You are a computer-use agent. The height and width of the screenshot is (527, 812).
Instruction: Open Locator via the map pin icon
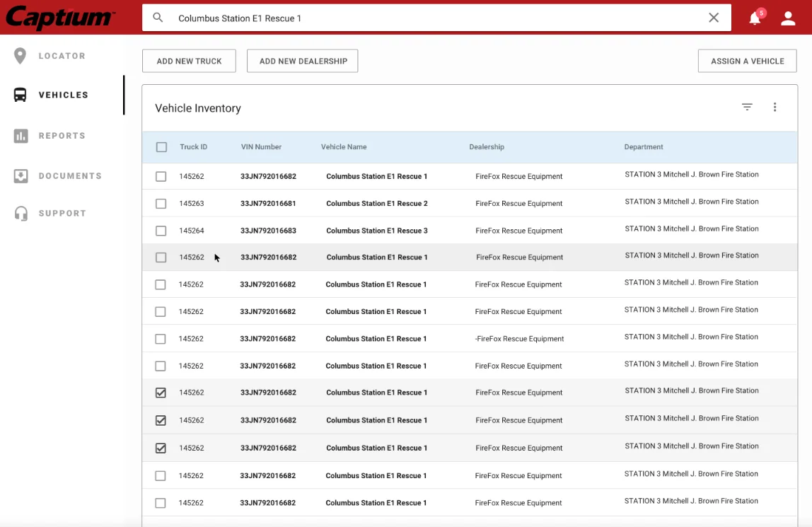pyautogui.click(x=20, y=56)
